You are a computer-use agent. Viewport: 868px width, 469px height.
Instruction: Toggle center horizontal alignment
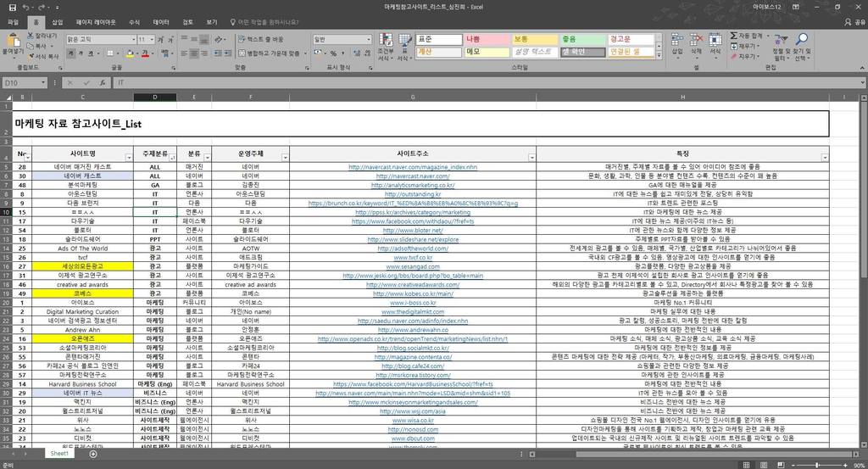pos(194,53)
